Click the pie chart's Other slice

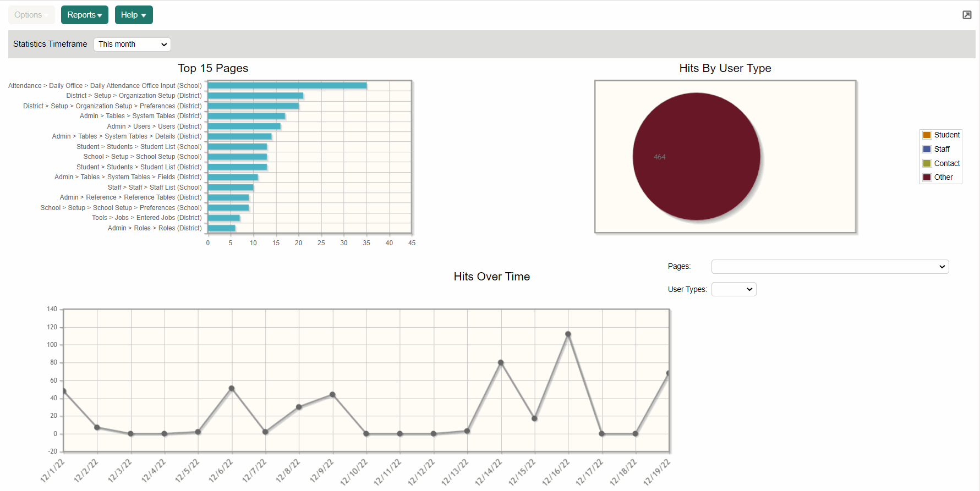pyautogui.click(x=697, y=157)
